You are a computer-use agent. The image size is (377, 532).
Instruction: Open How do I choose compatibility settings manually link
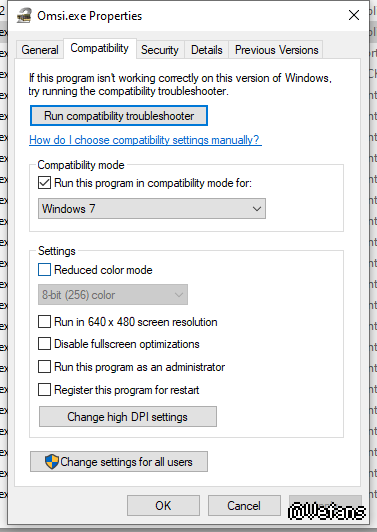pyautogui.click(x=145, y=140)
